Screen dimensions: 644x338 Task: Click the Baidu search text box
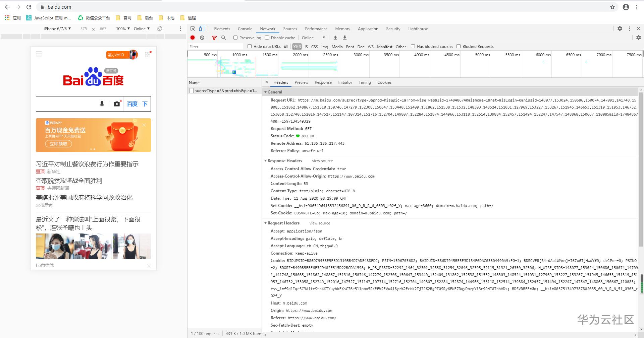pyautogui.click(x=67, y=104)
